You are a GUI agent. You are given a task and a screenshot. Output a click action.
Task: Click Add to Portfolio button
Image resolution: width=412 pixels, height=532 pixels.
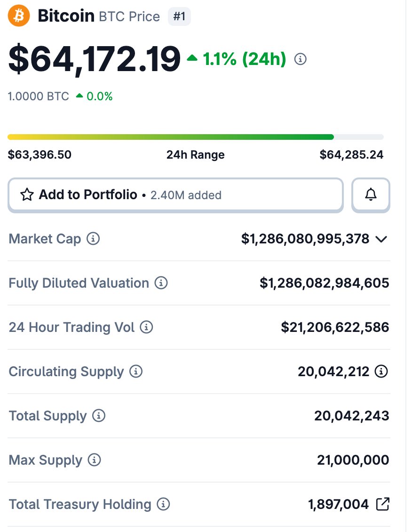coord(175,195)
